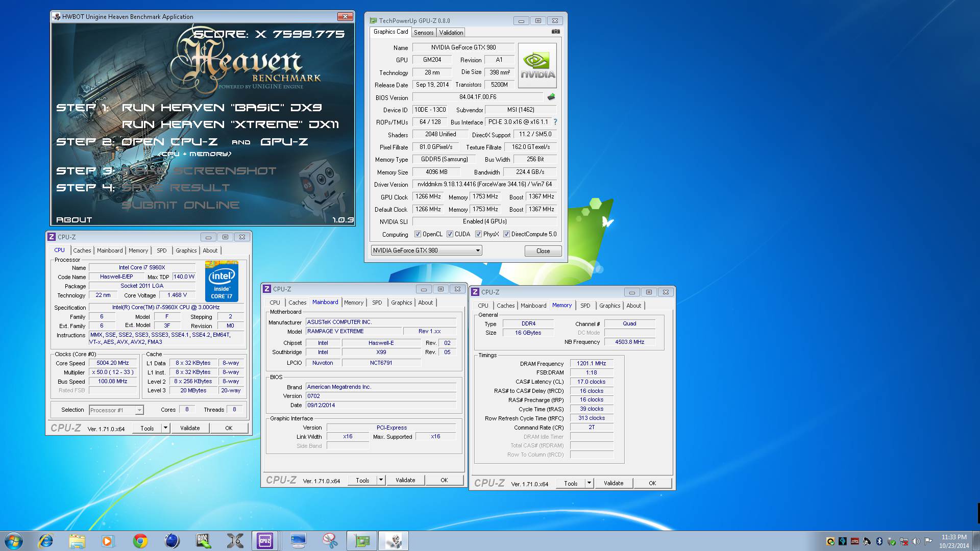
Task: Click ABOUT in the Heaven benchmark window
Action: 74,220
